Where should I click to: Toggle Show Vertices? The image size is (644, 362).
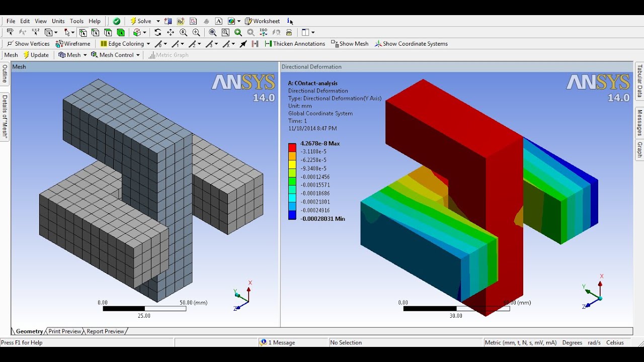pyautogui.click(x=28, y=44)
